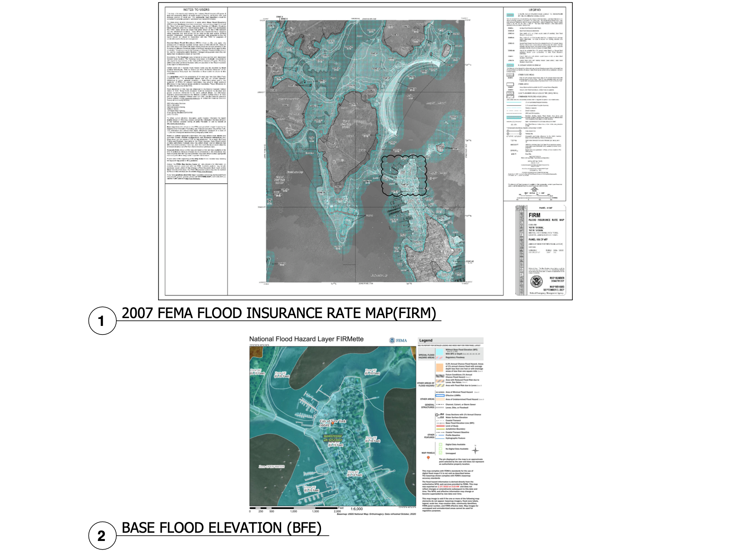Click the red export date 1/27/2022 text
This screenshot has width=746, height=560.
(x=448, y=486)
